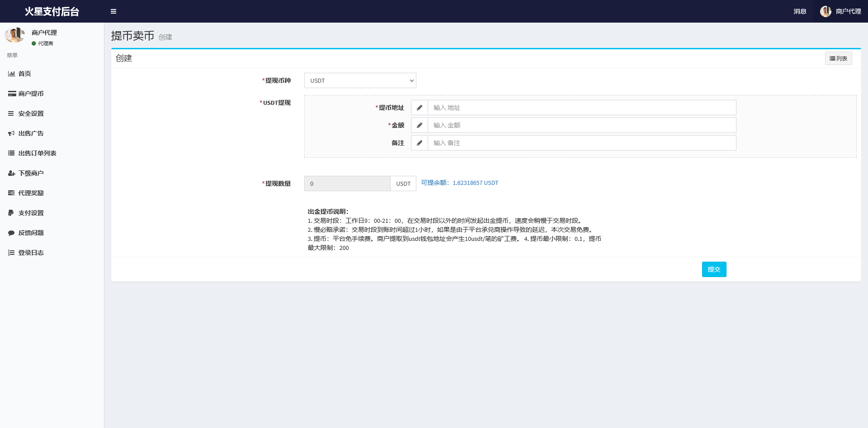Open the 列表 view from top right
The height and width of the screenshot is (428, 868).
click(x=838, y=58)
